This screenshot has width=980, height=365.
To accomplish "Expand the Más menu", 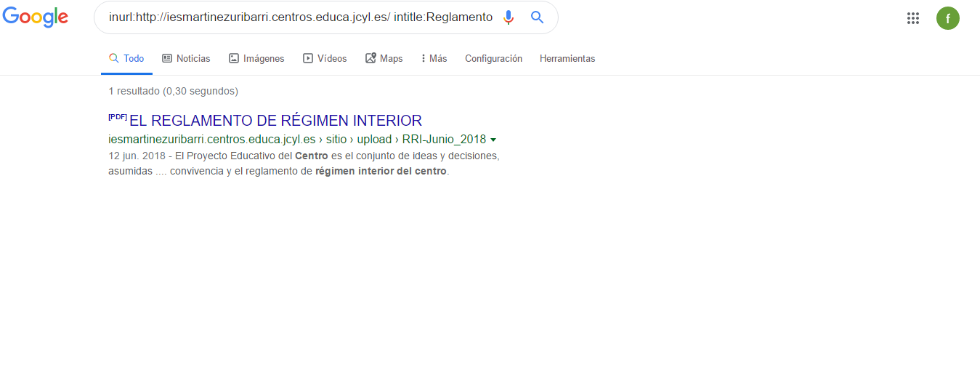I will coord(434,59).
